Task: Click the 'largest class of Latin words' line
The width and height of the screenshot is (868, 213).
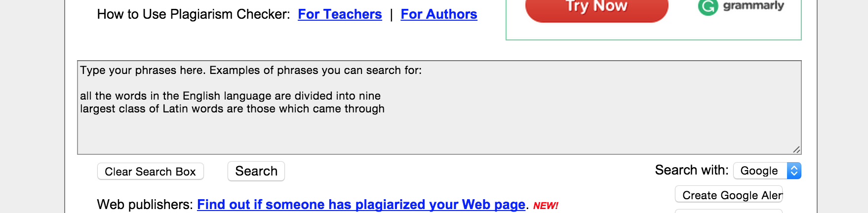Action: pos(232,108)
